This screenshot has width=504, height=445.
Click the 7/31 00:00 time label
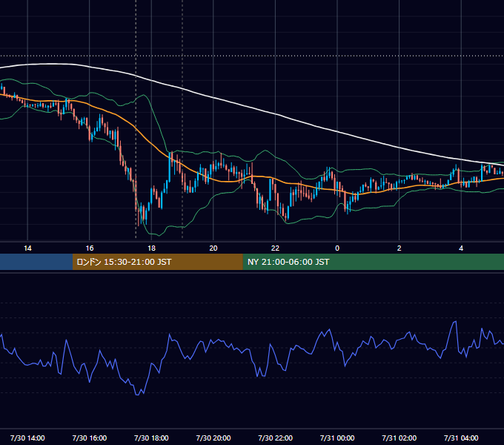point(337,438)
